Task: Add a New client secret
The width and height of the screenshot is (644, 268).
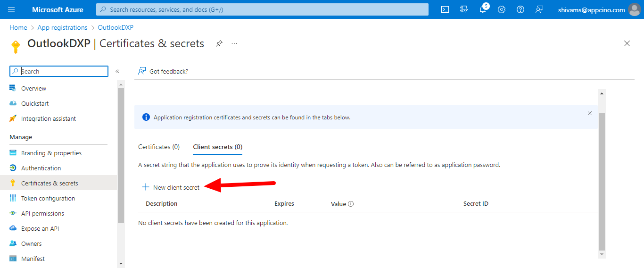Action: 171,187
